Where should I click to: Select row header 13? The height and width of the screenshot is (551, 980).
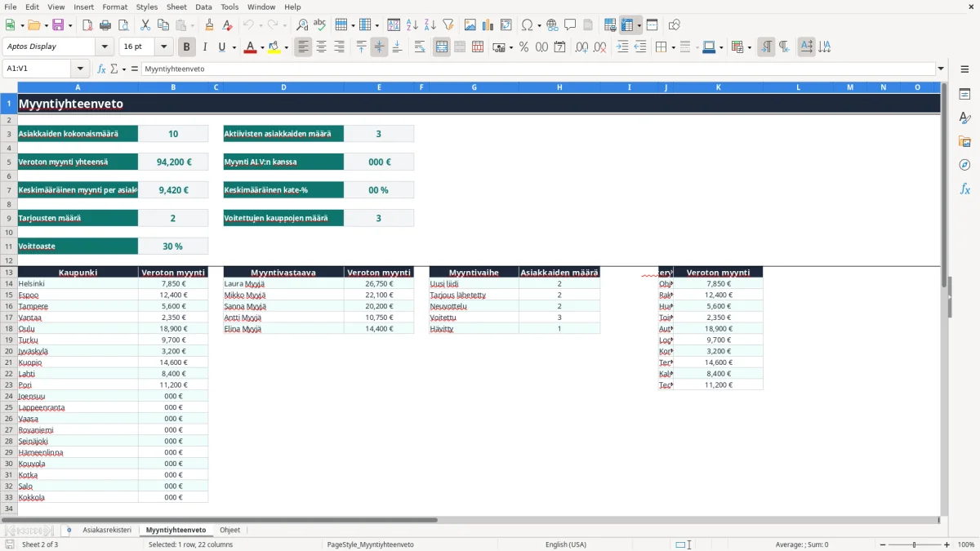(x=9, y=272)
